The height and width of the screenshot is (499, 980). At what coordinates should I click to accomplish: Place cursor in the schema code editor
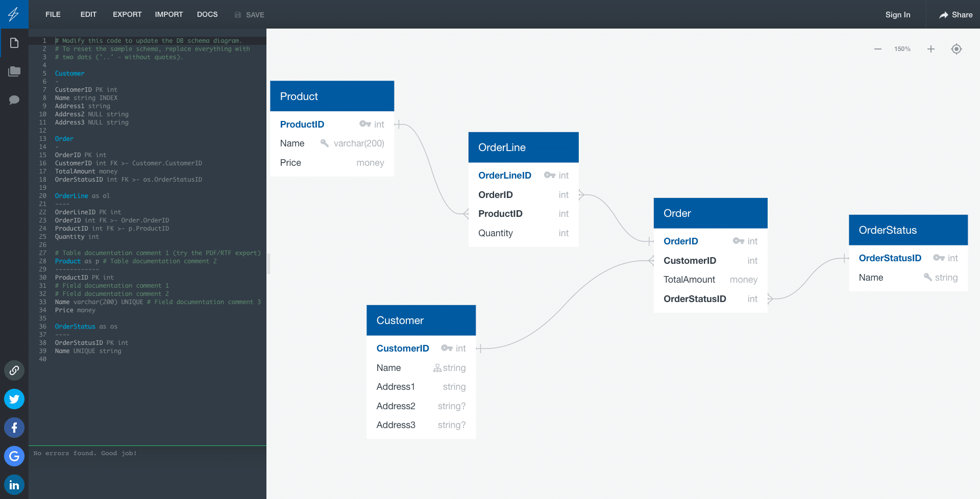tap(148, 204)
